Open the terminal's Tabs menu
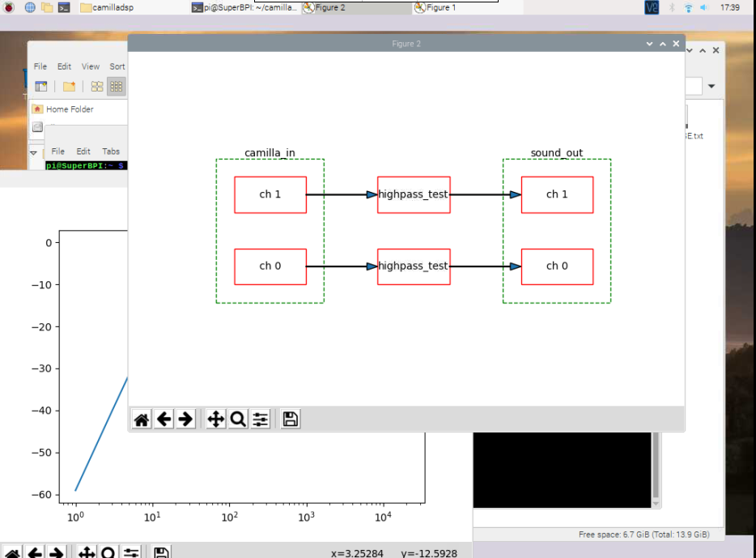Viewport: 756px width, 558px height. coord(111,151)
